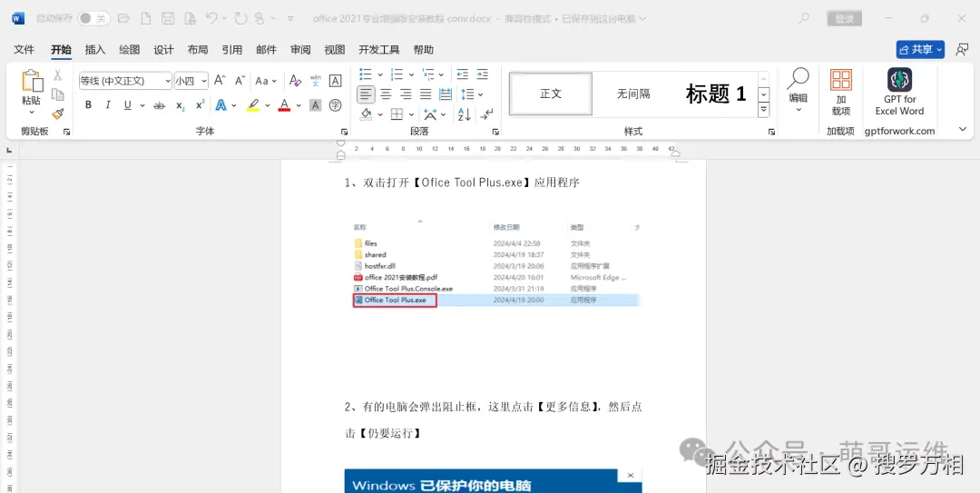Justify paragraph text
This screenshot has width=980, height=493.
pos(426,94)
